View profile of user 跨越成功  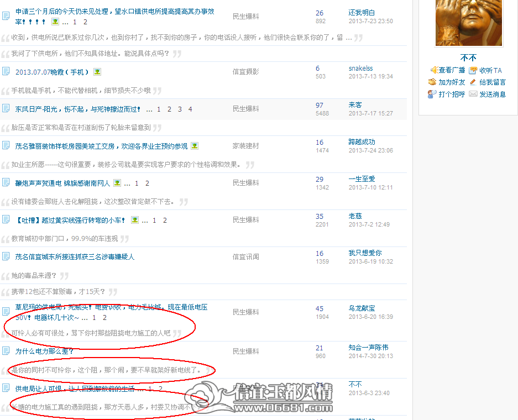pos(362,142)
